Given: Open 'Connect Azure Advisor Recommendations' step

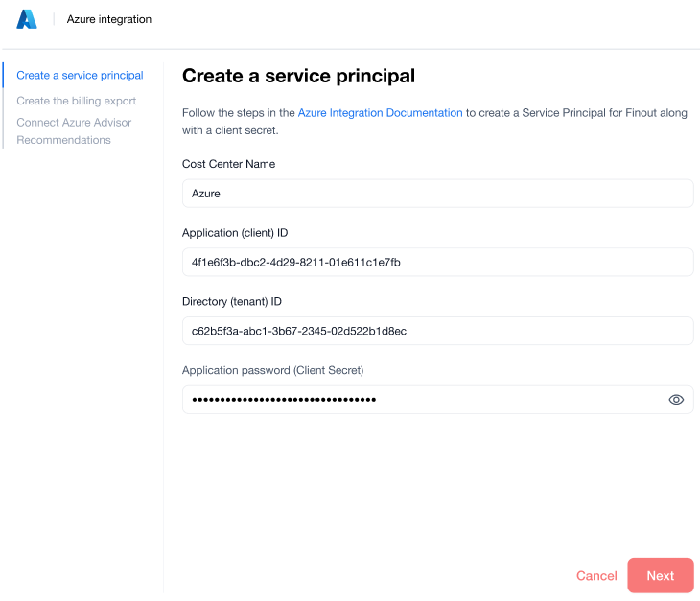Looking at the screenshot, I should click(x=74, y=131).
